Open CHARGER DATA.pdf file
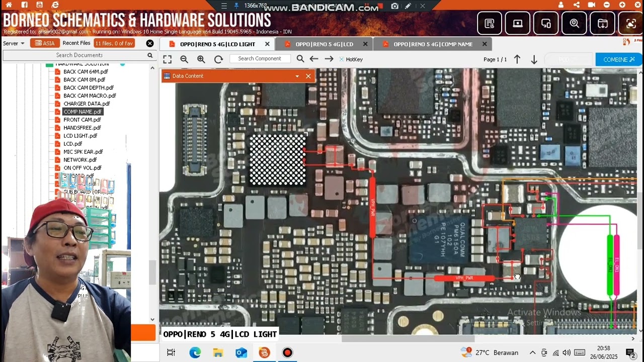The image size is (644, 362). tap(87, 104)
